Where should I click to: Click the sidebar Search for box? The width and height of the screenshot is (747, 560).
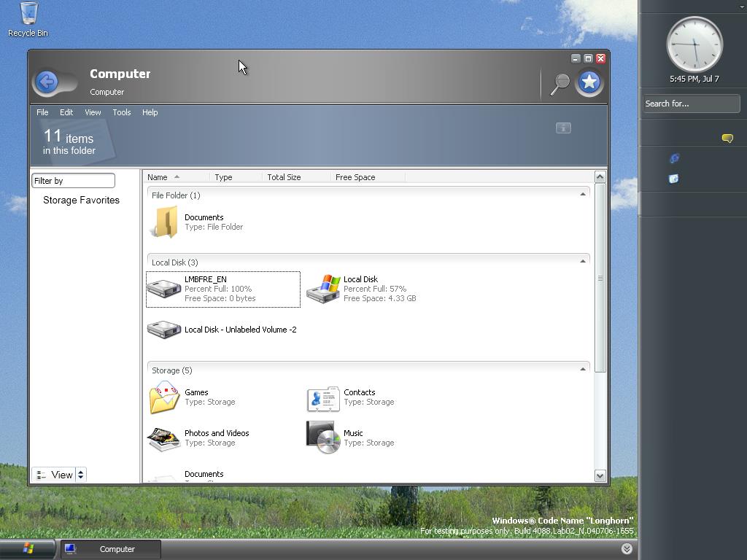[692, 104]
